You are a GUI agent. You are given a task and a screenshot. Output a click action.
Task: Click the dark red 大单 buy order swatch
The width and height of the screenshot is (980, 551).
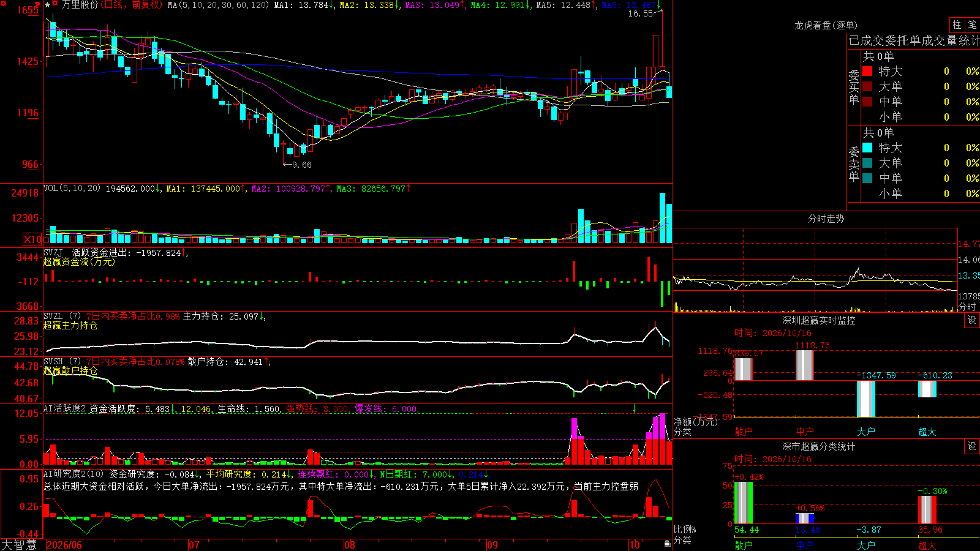click(867, 86)
